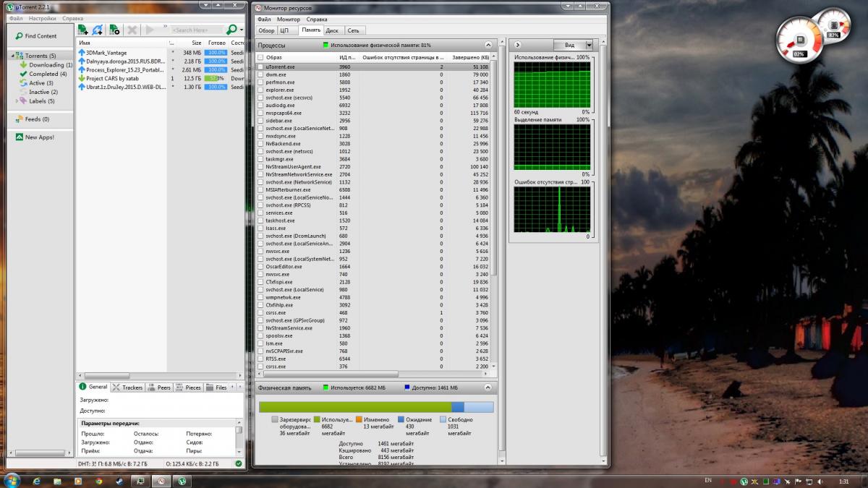Click uTorrent tray icon in notification area
Screen dimensions: 868x488
tap(744, 481)
